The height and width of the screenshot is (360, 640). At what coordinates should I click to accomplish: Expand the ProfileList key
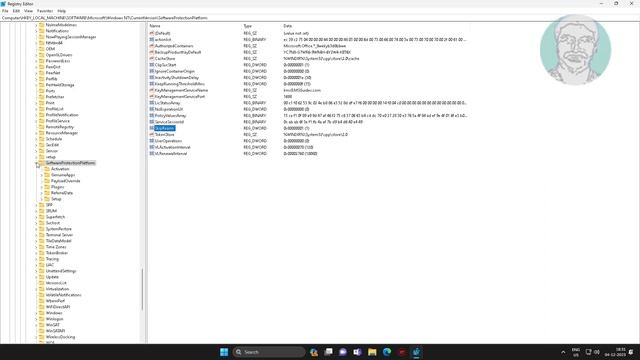36,109
